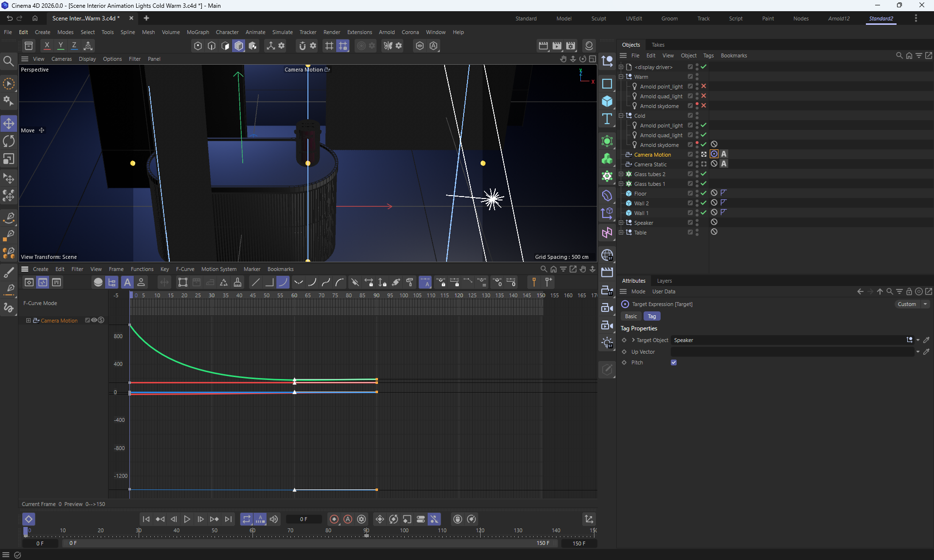The width and height of the screenshot is (934, 560).
Task: Select the Rotate tool in left toolbar
Action: 9,142
